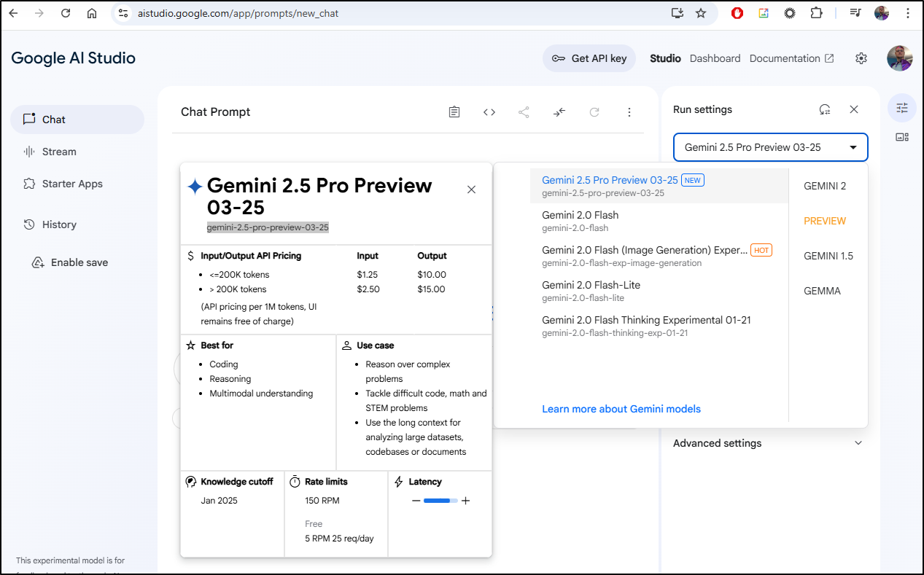The image size is (924, 575).
Task: Open the settings gear in AI Studio header
Action: [861, 58]
